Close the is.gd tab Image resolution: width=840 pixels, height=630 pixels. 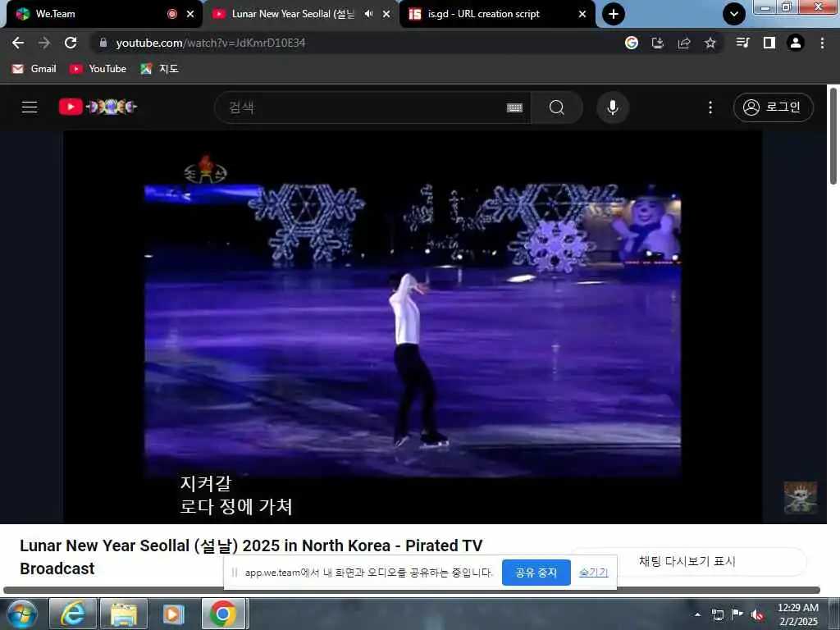click(x=582, y=14)
